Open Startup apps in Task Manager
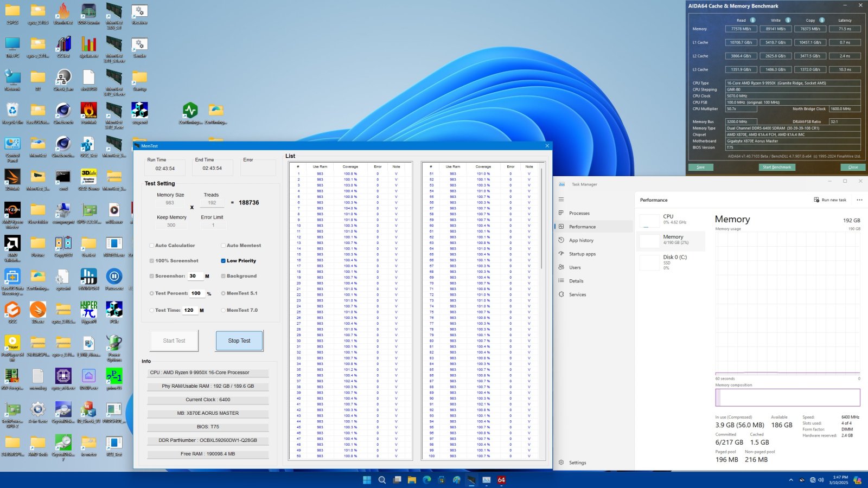 [593, 254]
